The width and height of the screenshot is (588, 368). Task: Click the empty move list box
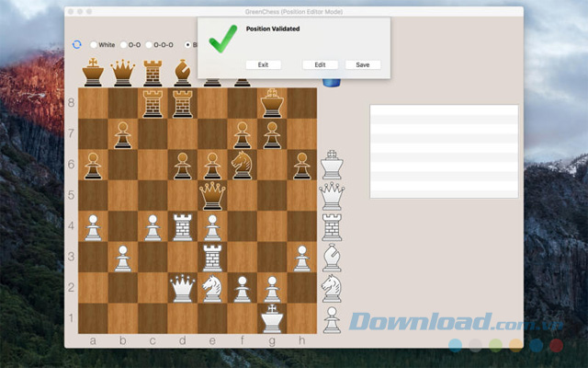444,151
